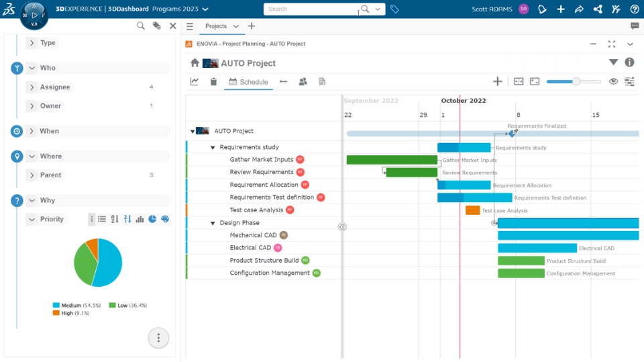Image resolution: width=644 pixels, height=362 pixels.
Task: Expand the Type filter
Action: [x=32, y=43]
